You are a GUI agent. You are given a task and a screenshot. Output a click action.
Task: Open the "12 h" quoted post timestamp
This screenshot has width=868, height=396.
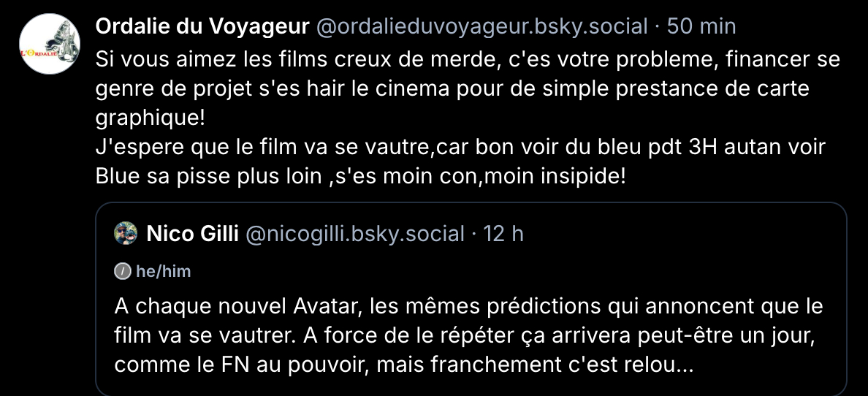503,234
